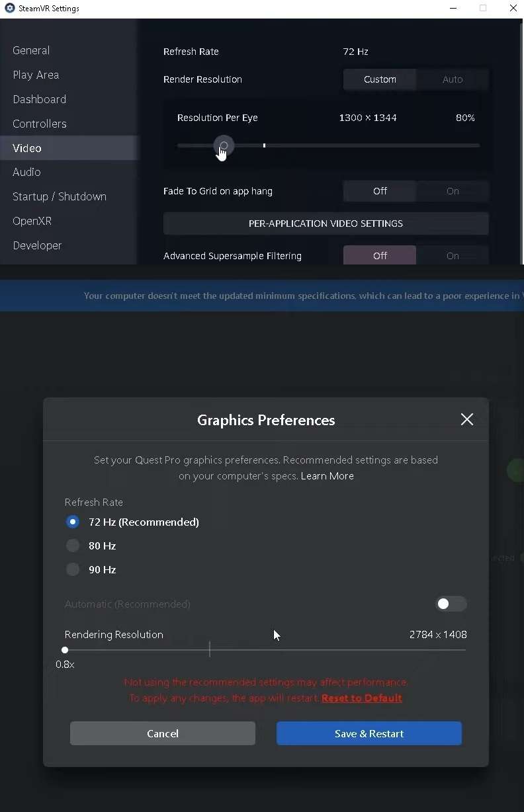Click the Learn More link
Screen dimensions: 524x812
click(x=327, y=475)
